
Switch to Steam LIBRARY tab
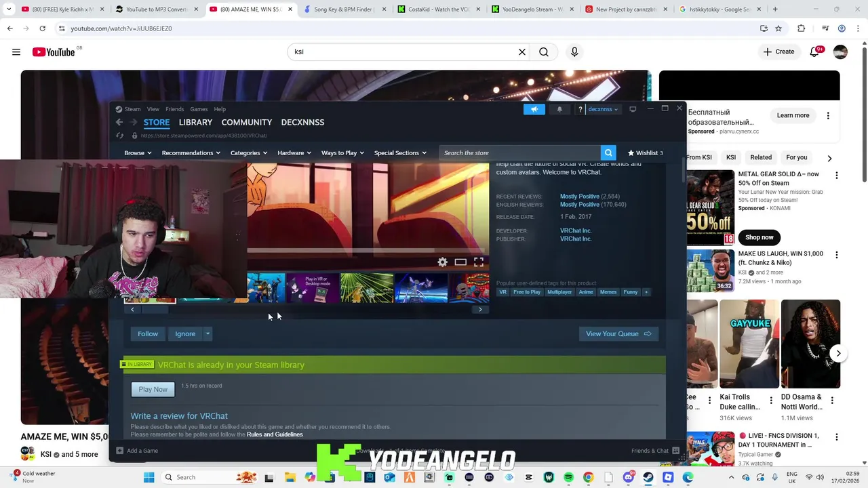click(x=195, y=123)
